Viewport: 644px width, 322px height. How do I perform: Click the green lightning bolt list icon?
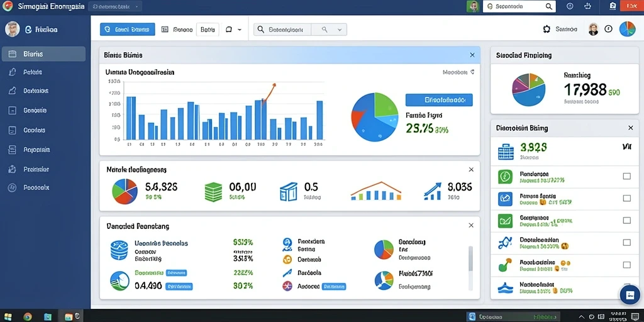(505, 177)
